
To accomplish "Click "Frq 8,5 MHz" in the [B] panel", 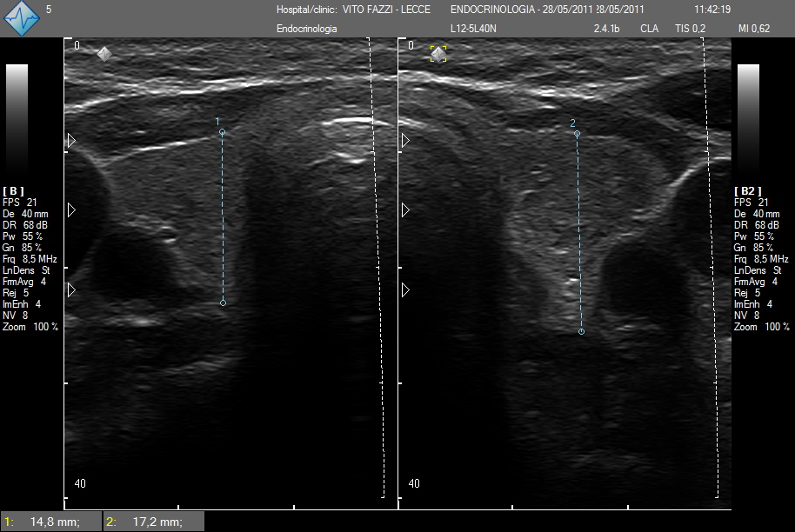I will [x=30, y=259].
